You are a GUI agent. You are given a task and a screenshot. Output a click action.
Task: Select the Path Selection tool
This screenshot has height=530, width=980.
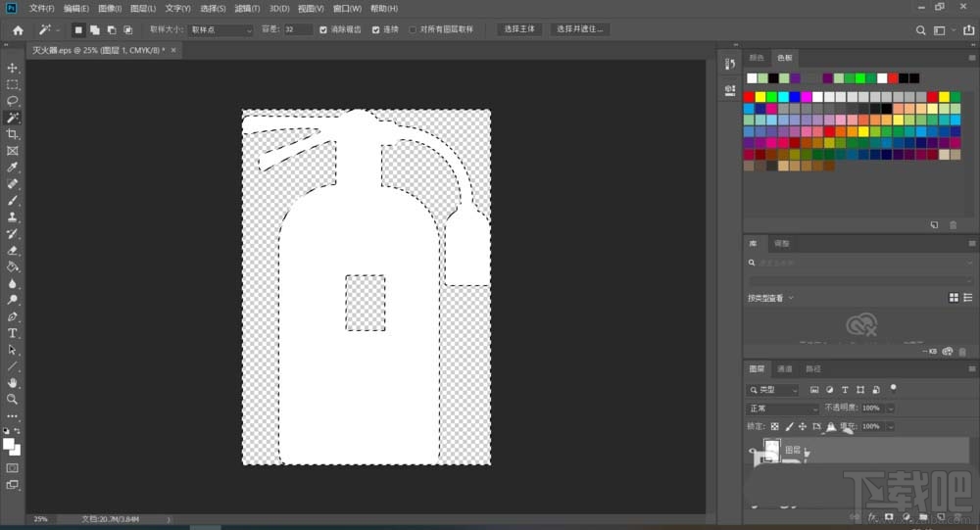pos(12,350)
